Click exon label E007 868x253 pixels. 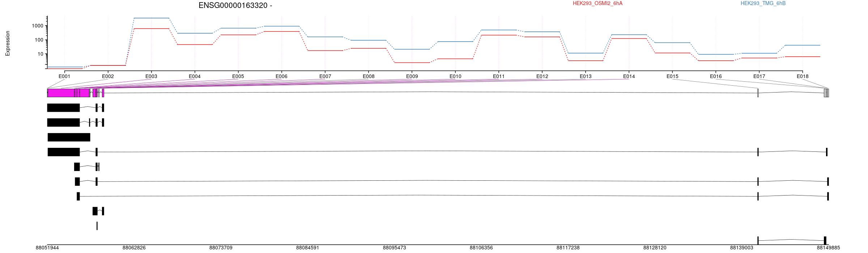[325, 76]
